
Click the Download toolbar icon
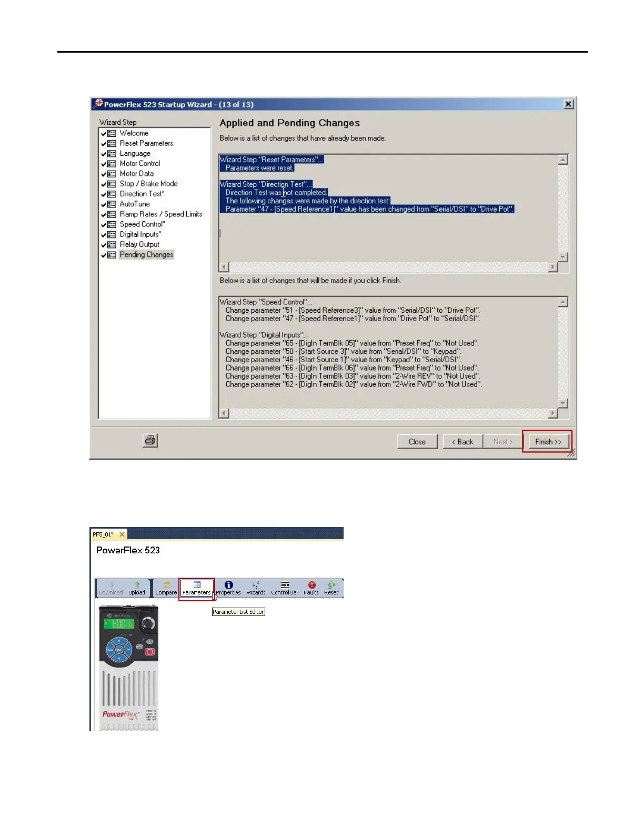[111, 588]
